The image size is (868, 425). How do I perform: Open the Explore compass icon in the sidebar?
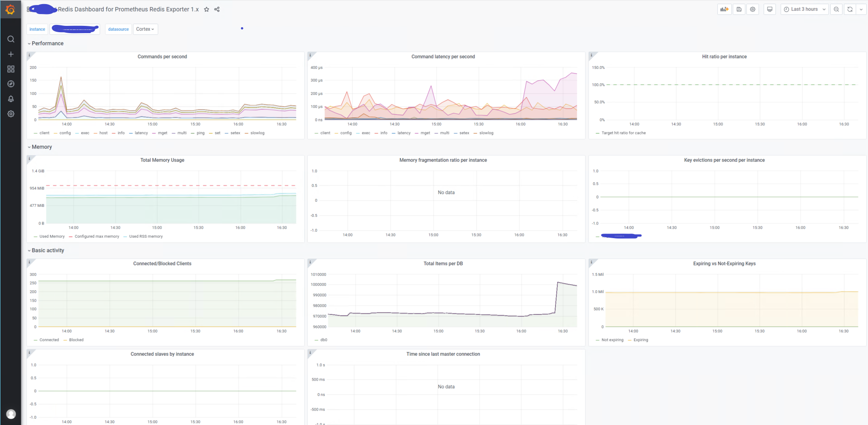(x=11, y=83)
